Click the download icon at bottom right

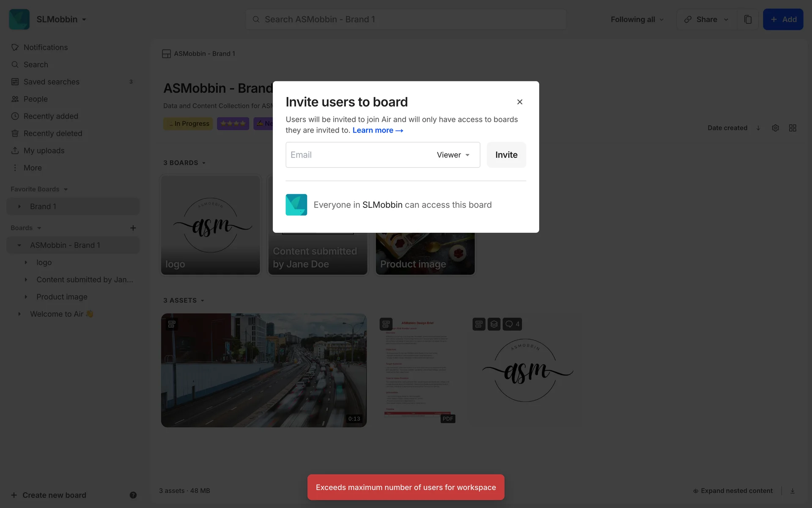793,491
